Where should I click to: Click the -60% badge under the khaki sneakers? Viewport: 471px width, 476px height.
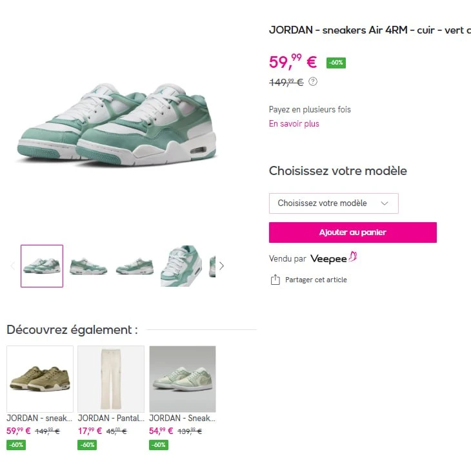(x=16, y=445)
